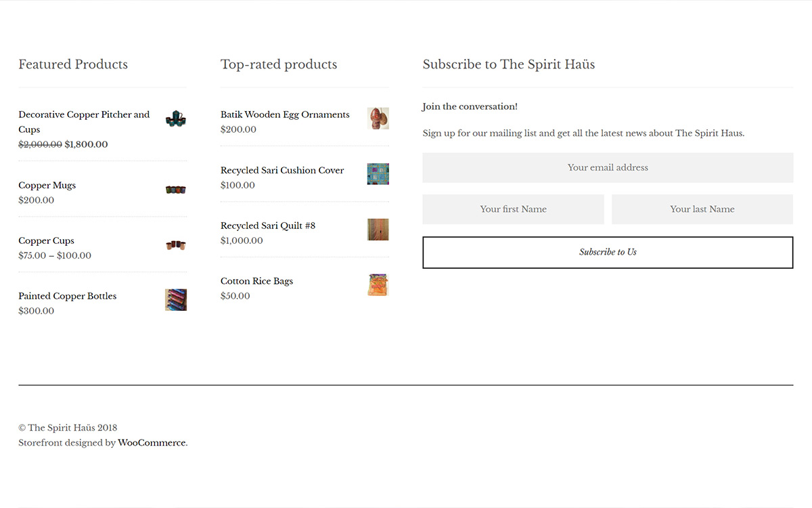Visit Painted Copper Bottles link

click(x=68, y=297)
